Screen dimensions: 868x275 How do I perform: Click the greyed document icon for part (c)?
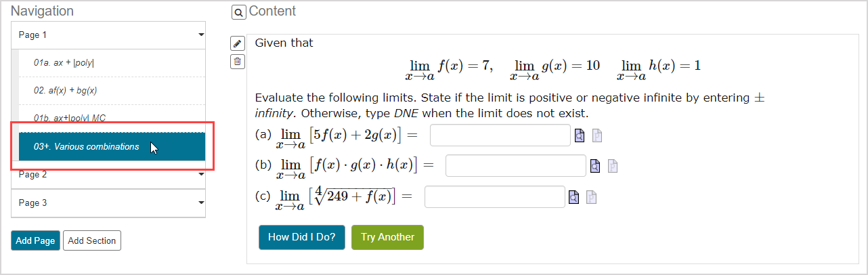590,197
